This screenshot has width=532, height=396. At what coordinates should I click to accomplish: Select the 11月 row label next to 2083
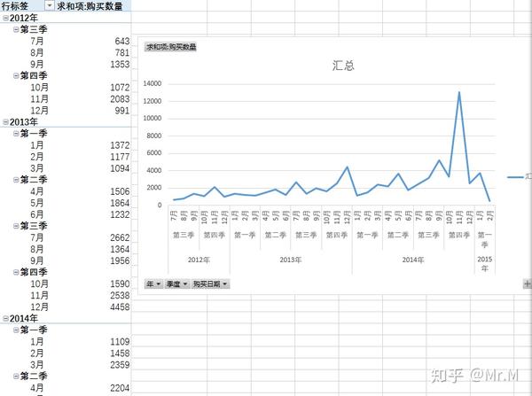click(x=39, y=98)
